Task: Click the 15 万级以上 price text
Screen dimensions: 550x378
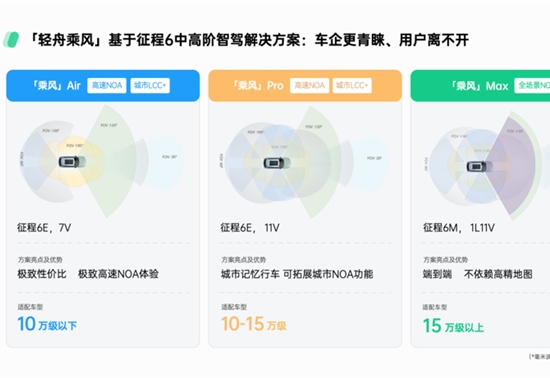Action: [x=453, y=326]
